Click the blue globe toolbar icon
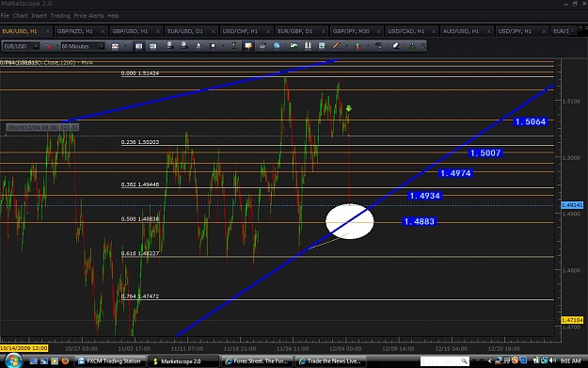 coord(277,46)
